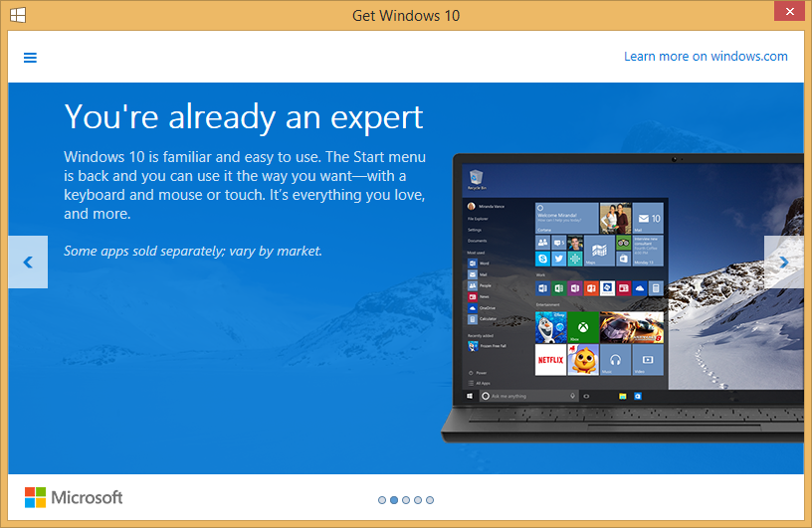This screenshot has width=812, height=528.
Task: Select the first page indicator dot
Action: click(382, 500)
